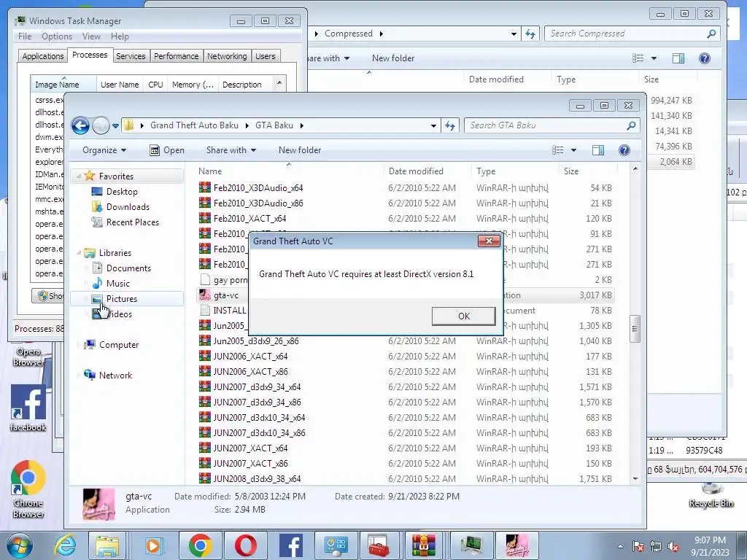This screenshot has width=747, height=560.
Task: Open help in GTA Baku window
Action: [624, 150]
